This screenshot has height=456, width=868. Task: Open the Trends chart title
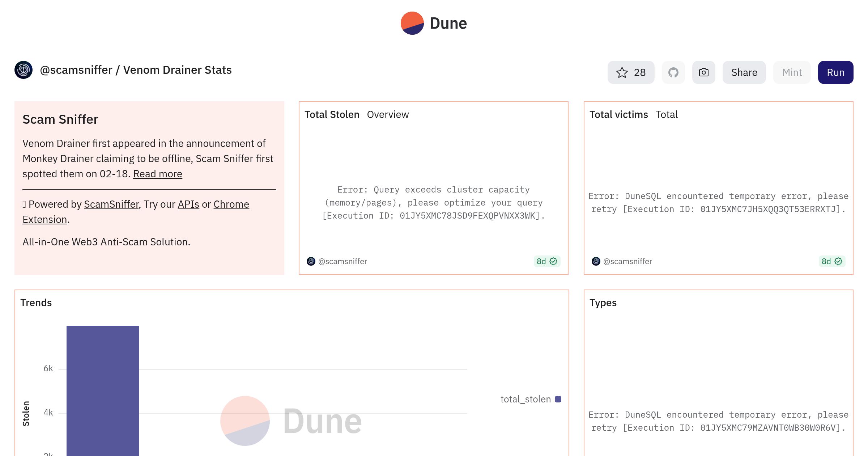coord(36,303)
